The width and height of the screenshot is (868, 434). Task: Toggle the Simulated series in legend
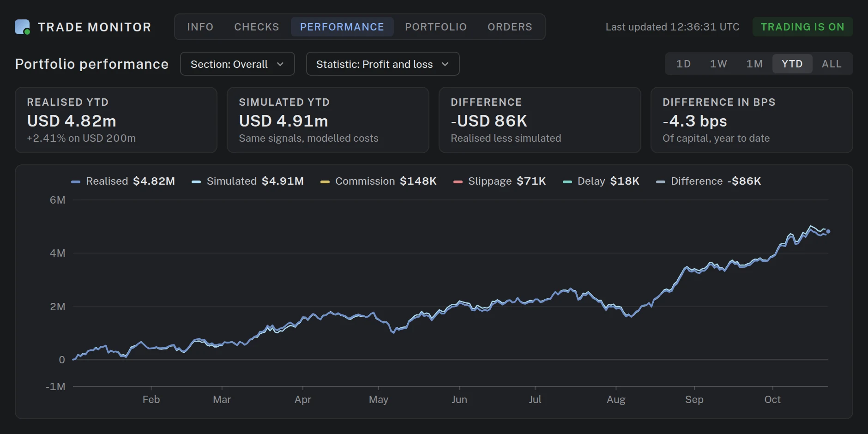pyautogui.click(x=248, y=181)
